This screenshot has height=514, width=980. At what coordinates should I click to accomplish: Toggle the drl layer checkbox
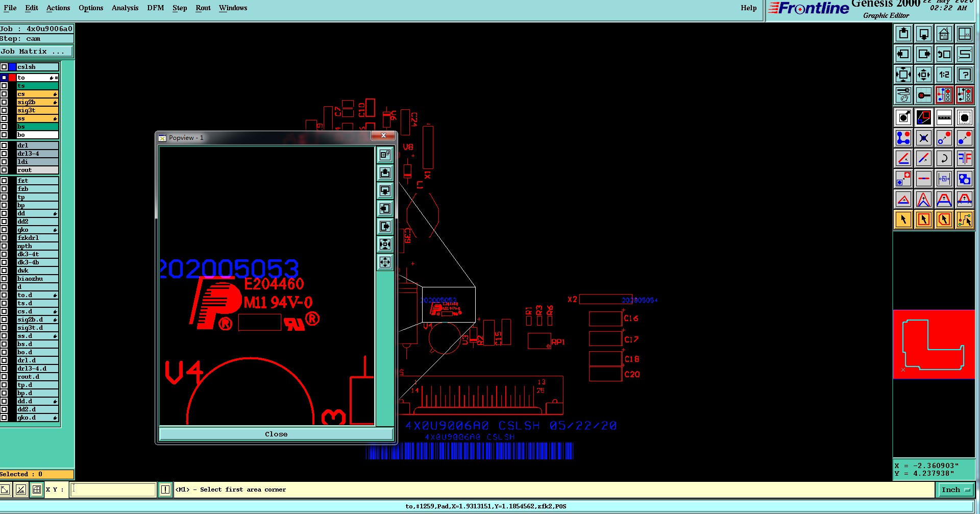click(x=4, y=145)
